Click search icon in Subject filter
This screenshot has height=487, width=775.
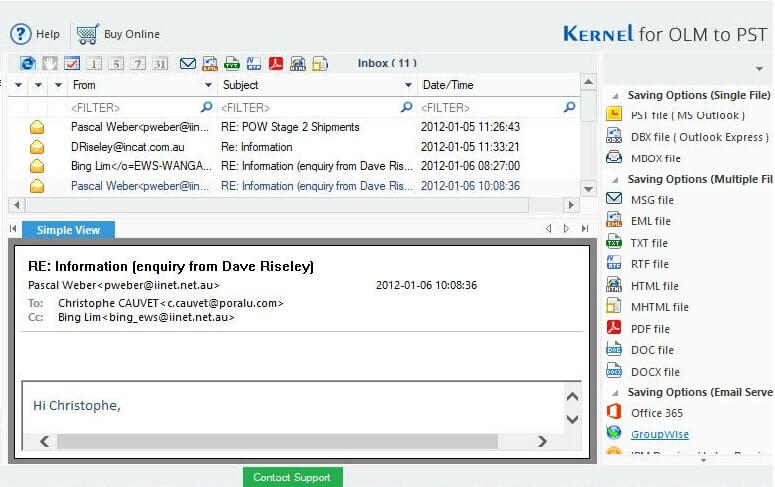[x=406, y=107]
